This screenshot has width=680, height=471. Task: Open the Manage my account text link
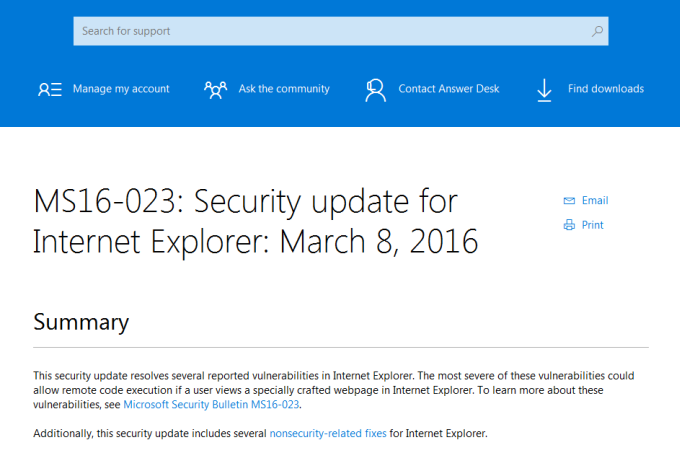pyautogui.click(x=121, y=89)
